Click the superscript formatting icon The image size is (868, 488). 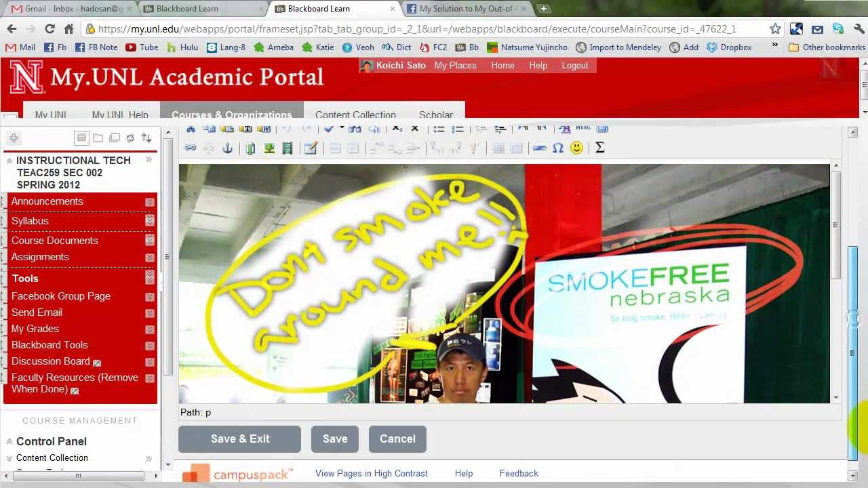pyautogui.click(x=415, y=129)
